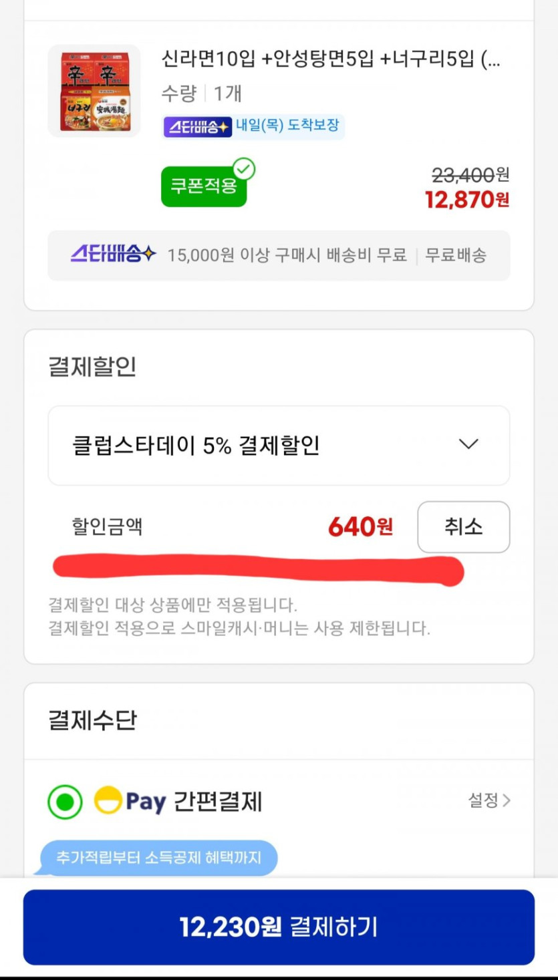Open the 클럽스타데이 5% 결제할인 dropdown
The height and width of the screenshot is (980, 558).
[278, 445]
